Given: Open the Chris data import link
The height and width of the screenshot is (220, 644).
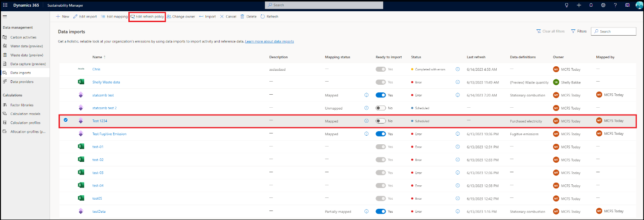Looking at the screenshot, I should click(x=96, y=69).
